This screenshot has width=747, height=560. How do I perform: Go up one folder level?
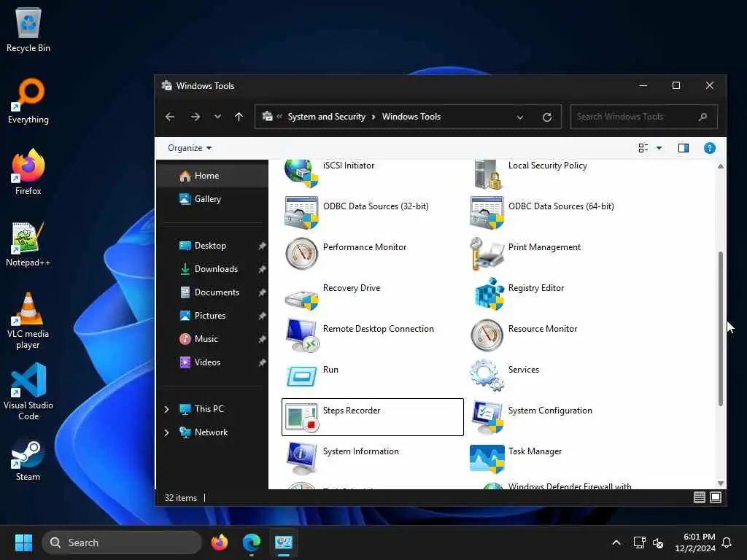[239, 117]
